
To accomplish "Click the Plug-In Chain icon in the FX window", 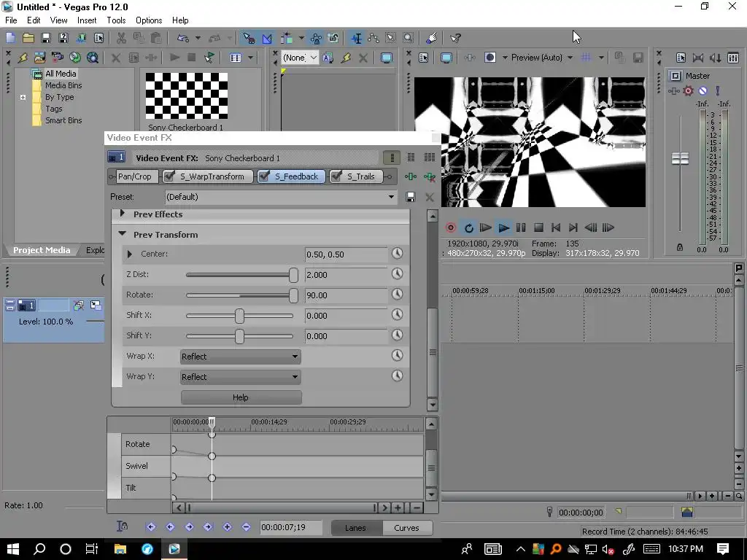I will [x=411, y=176].
